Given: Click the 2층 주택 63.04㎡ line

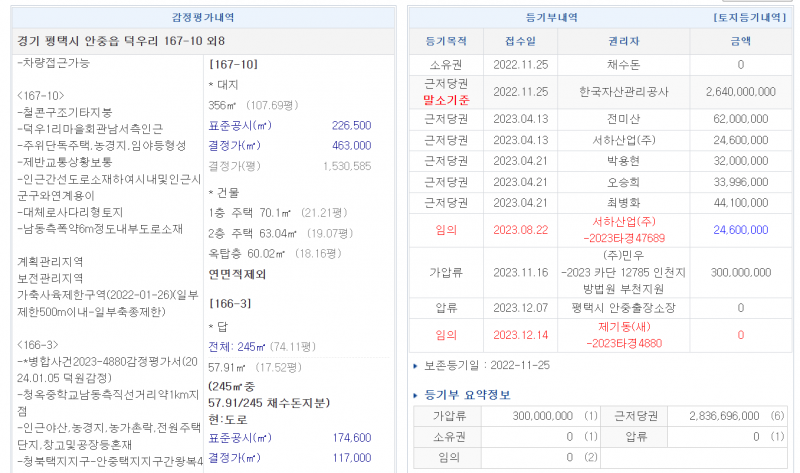Looking at the screenshot, I should (281, 234).
